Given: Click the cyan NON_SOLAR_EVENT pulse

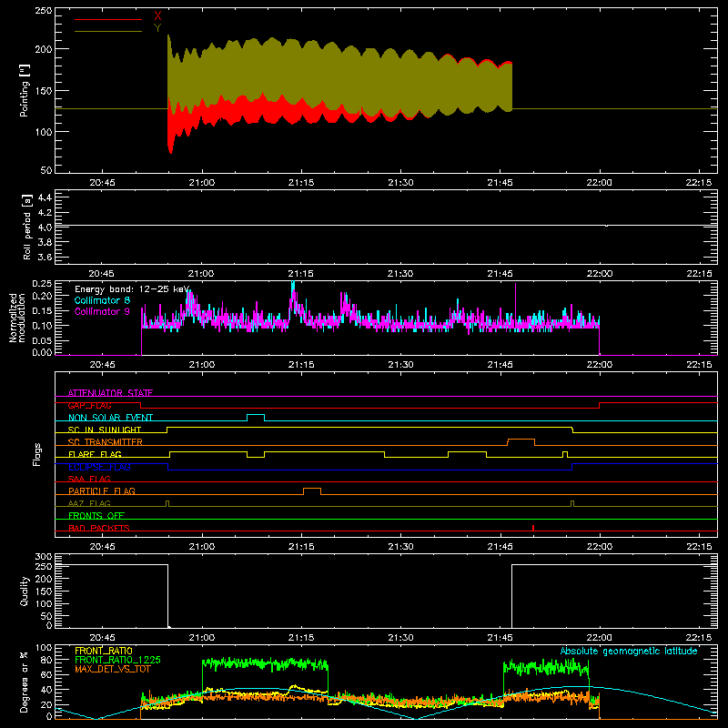Looking at the screenshot, I should pyautogui.click(x=256, y=418).
